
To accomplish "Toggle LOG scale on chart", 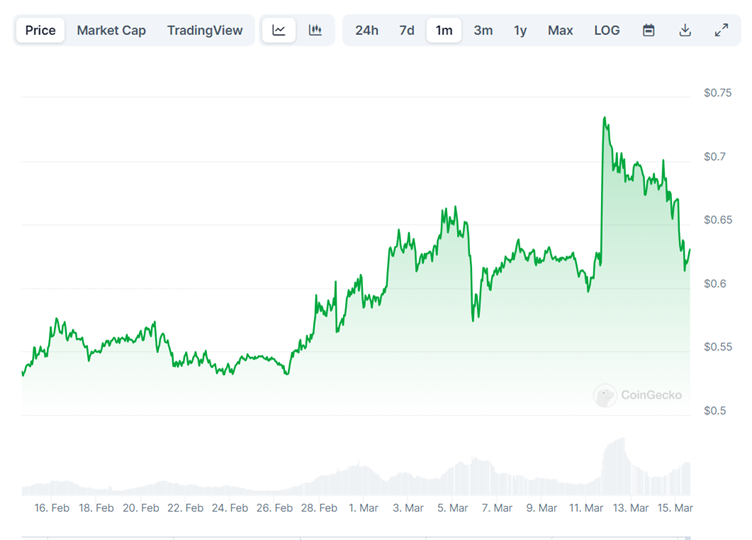I will pos(607,30).
